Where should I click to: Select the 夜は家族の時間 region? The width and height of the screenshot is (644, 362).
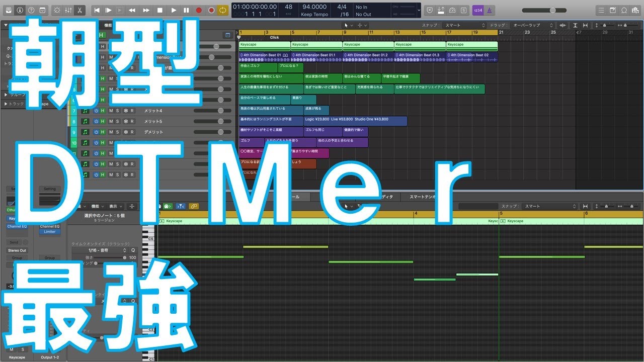pyautogui.click(x=323, y=78)
